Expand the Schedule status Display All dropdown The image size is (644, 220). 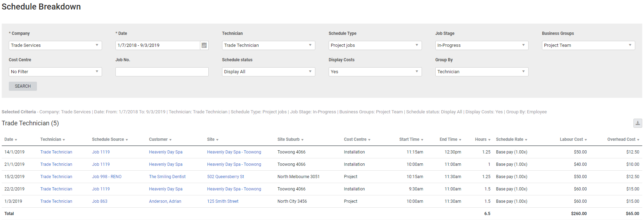[x=269, y=72]
